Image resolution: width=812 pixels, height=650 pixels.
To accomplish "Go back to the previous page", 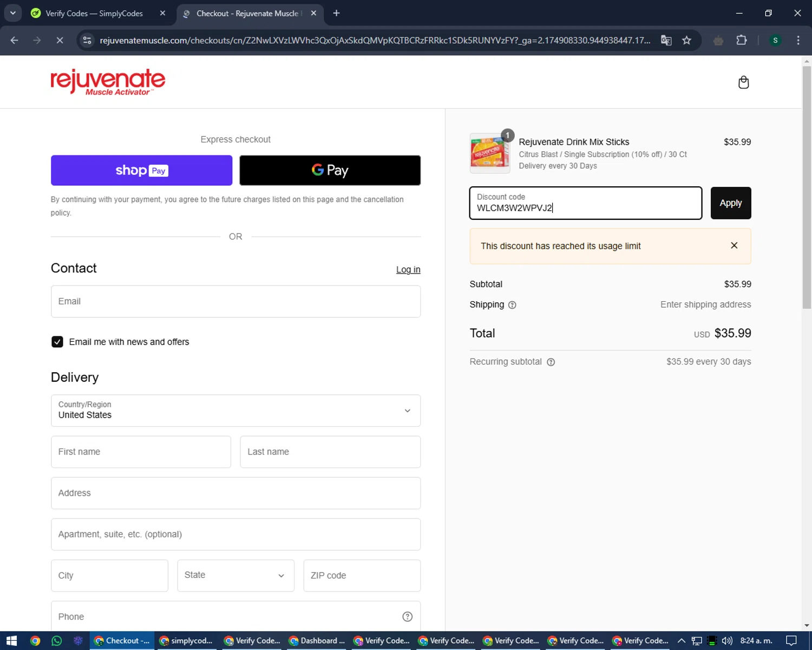I will pos(15,40).
